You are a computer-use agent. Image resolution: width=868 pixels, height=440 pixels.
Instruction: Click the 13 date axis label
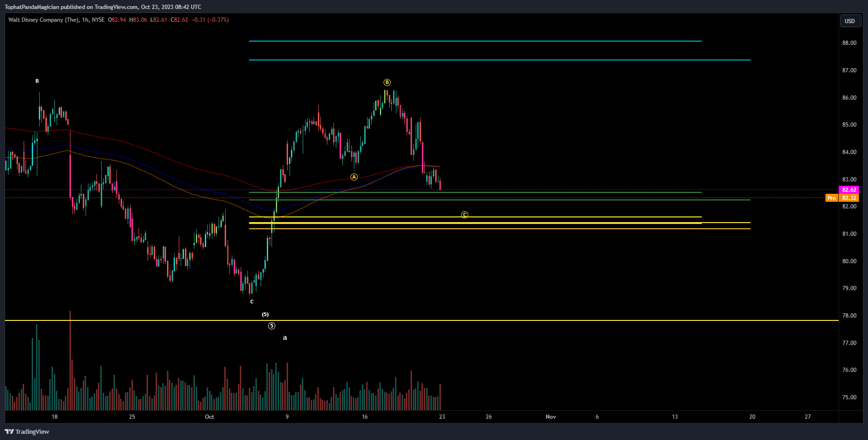(x=675, y=417)
